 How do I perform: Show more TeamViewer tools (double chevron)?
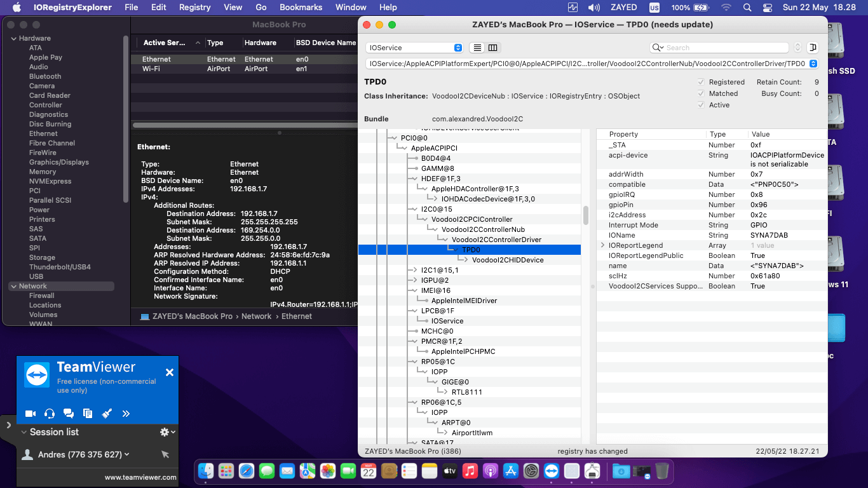click(x=126, y=414)
